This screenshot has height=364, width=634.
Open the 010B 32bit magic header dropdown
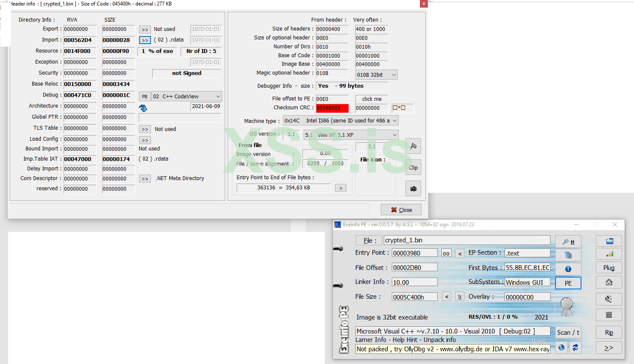pyautogui.click(x=377, y=75)
